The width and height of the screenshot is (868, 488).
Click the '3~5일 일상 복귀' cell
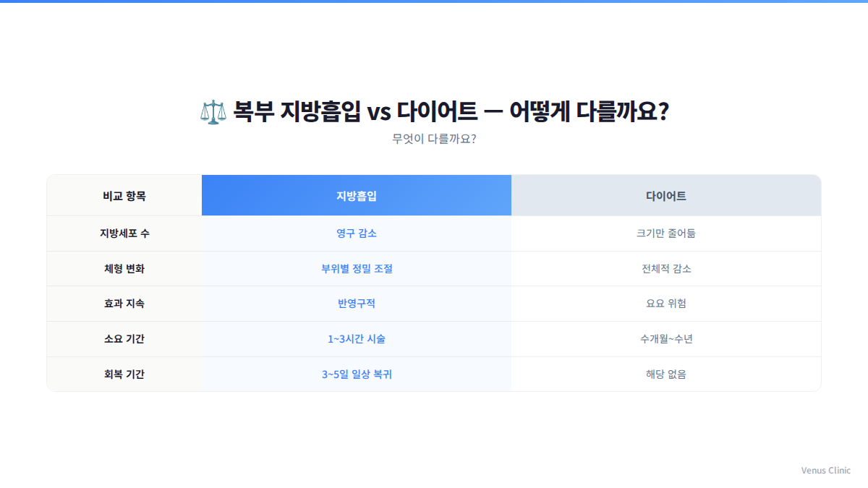[x=357, y=374]
